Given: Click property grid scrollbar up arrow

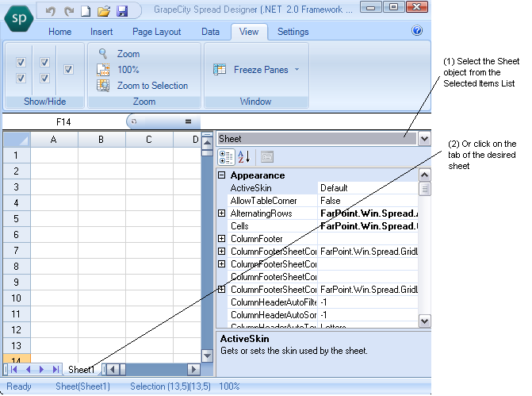Looking at the screenshot, I should click(x=424, y=175).
